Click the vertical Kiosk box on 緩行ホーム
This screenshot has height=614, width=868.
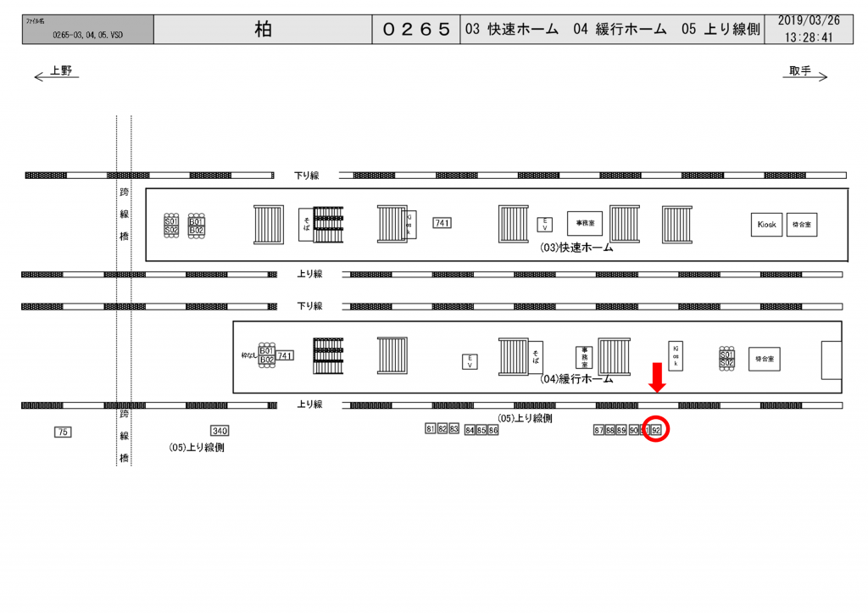click(x=676, y=355)
